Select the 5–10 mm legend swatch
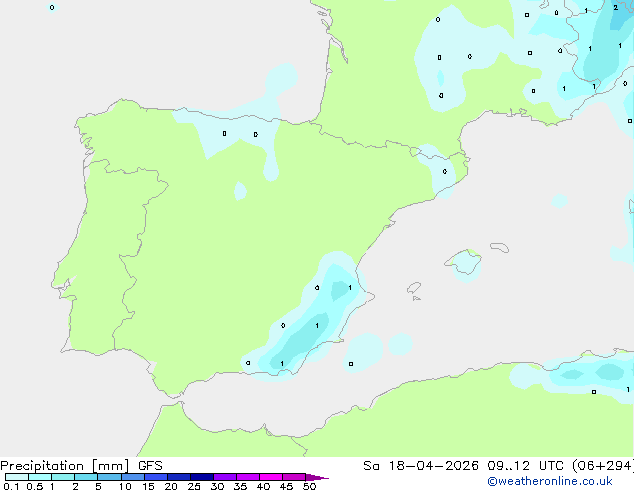The image size is (634, 490). (109, 477)
